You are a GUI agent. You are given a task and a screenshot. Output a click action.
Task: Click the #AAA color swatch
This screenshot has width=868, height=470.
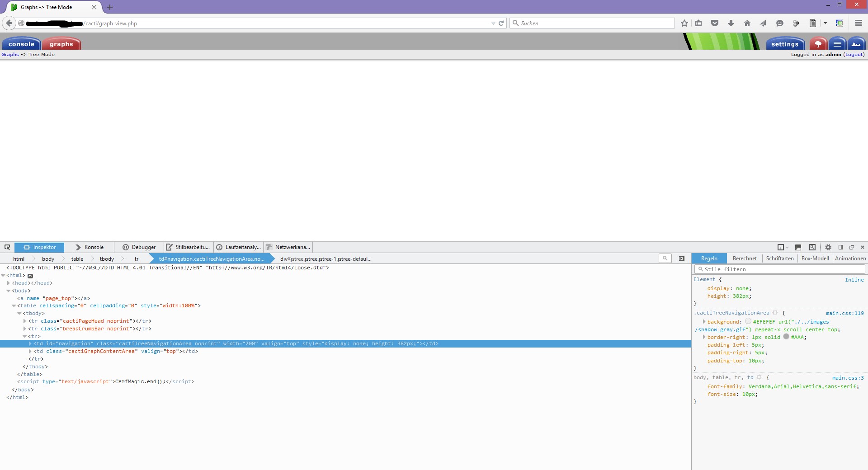pyautogui.click(x=786, y=337)
